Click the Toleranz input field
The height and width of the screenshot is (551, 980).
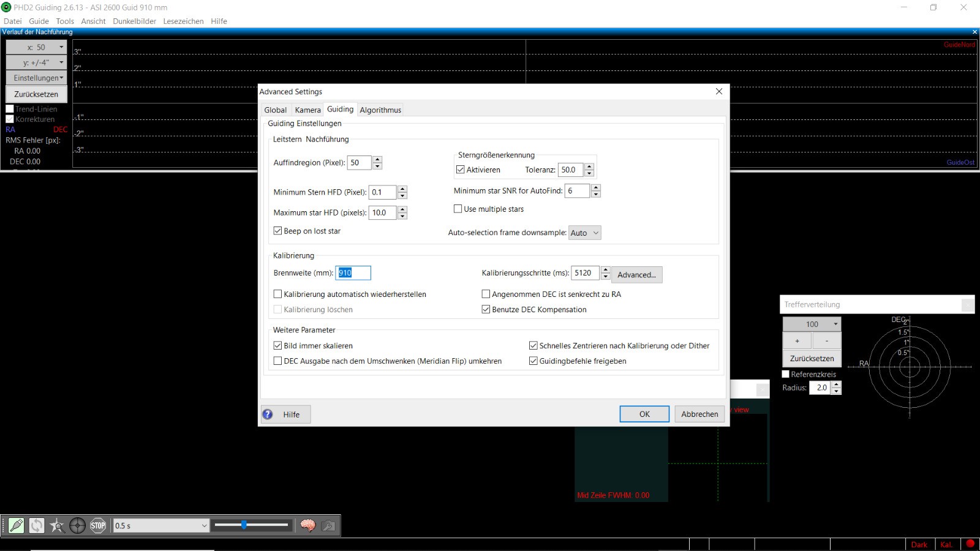pos(571,170)
